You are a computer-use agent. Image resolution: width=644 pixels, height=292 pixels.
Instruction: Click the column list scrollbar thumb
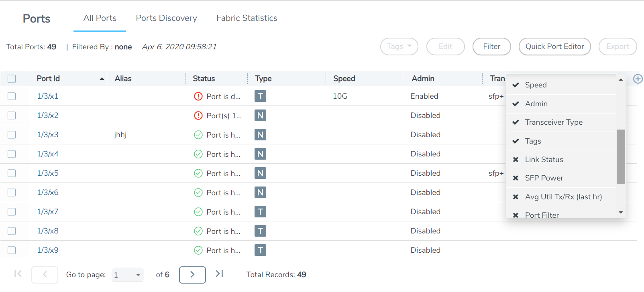pyautogui.click(x=621, y=156)
